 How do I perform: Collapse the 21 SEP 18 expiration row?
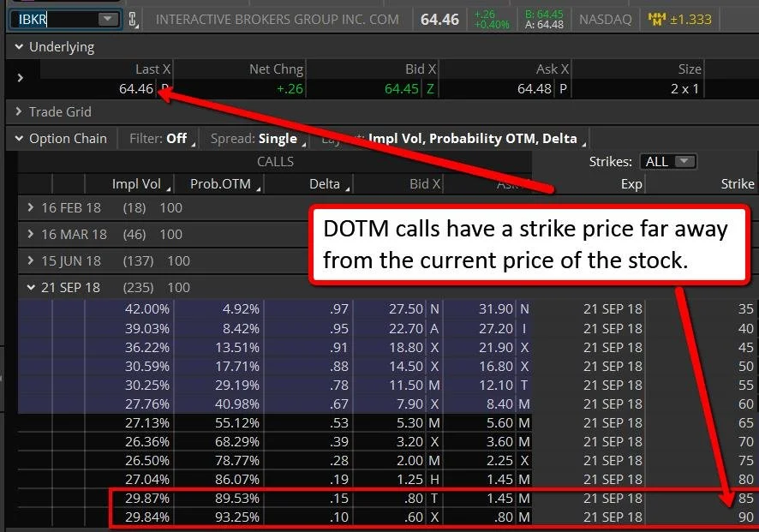[x=31, y=288]
